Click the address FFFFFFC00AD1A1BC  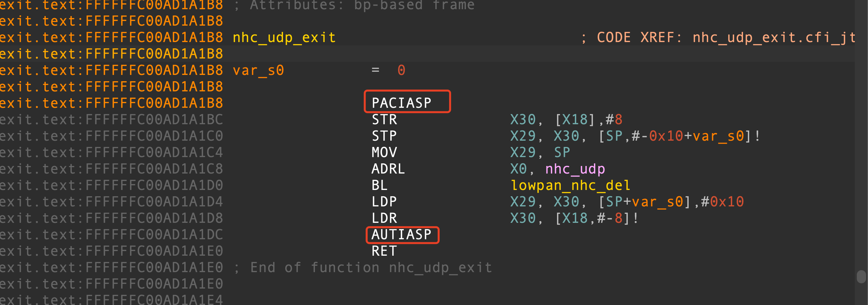154,120
